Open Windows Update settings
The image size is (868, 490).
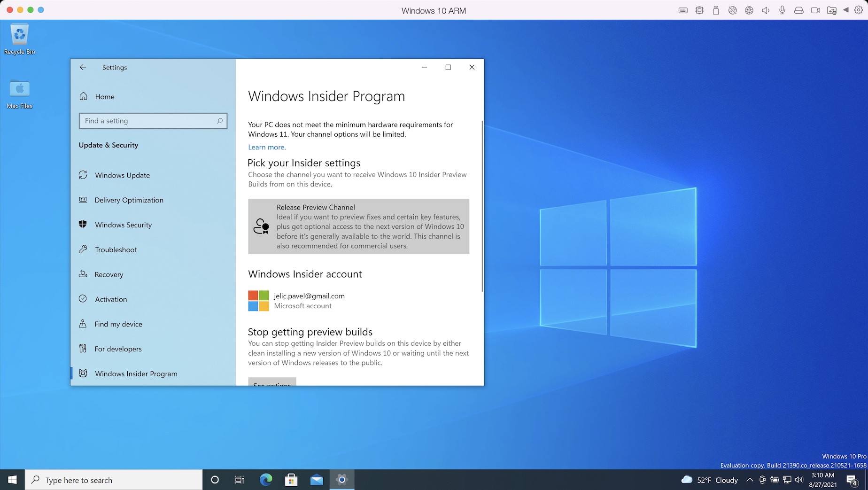click(x=122, y=175)
